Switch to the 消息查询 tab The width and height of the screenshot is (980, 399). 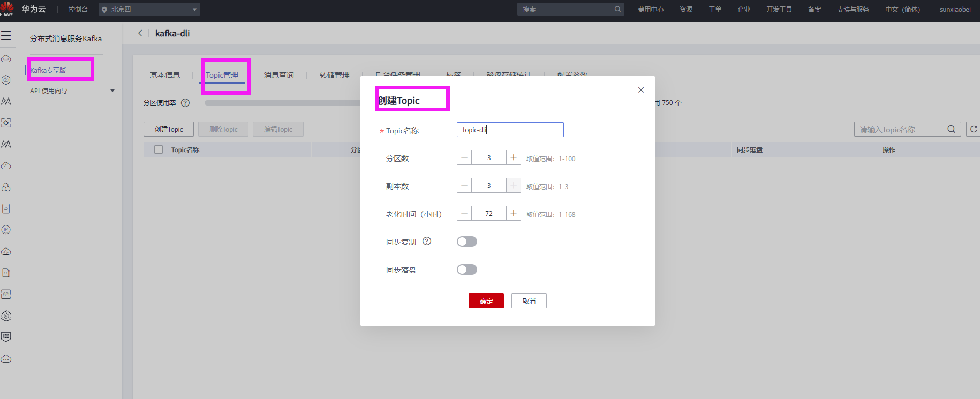[x=279, y=75]
